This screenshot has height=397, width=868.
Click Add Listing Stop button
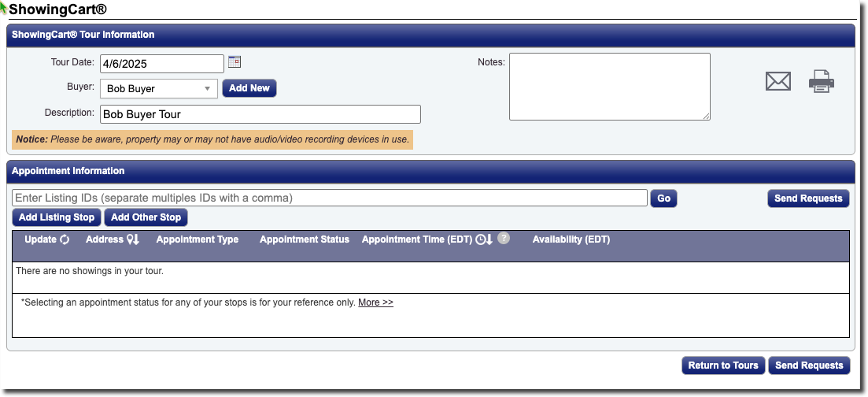point(57,217)
